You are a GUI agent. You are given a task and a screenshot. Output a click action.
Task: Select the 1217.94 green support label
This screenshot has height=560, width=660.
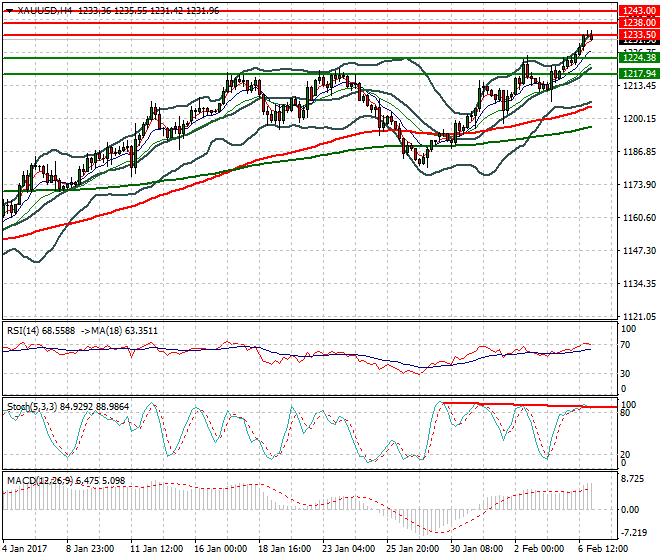(x=639, y=74)
